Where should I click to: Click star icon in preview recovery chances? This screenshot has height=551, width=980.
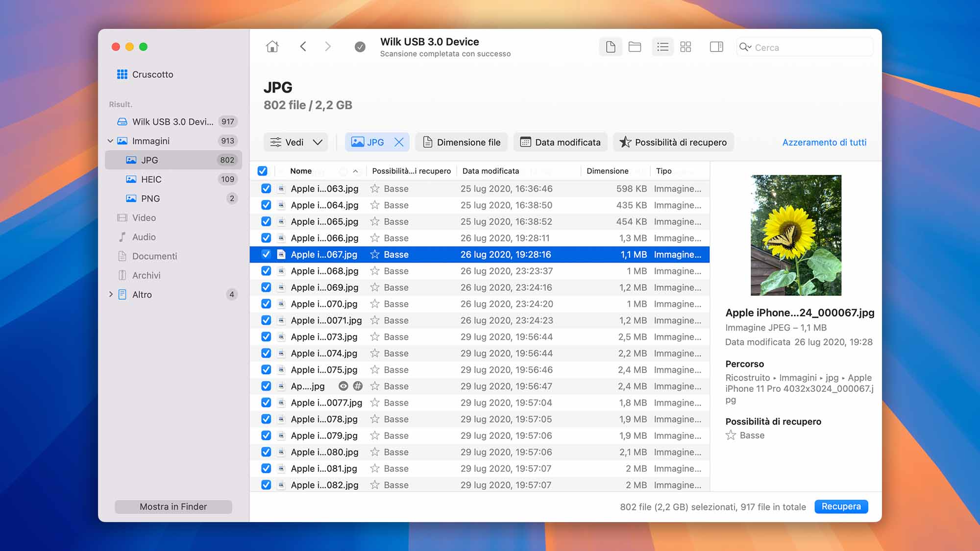(731, 435)
